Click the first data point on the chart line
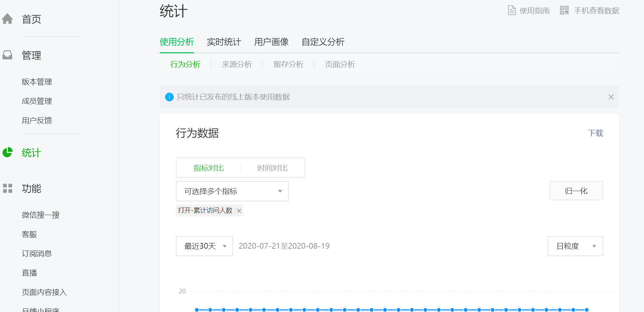This screenshot has height=312, width=644. [197, 310]
